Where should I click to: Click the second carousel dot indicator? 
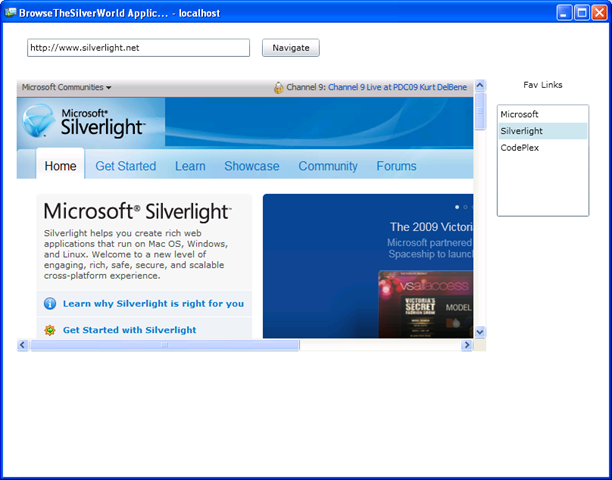(x=465, y=207)
